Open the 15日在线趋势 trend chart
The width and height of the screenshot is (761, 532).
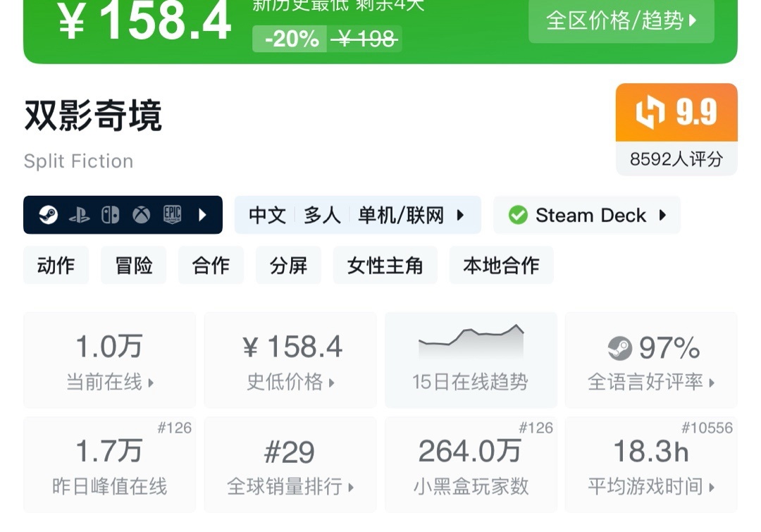pos(471,360)
